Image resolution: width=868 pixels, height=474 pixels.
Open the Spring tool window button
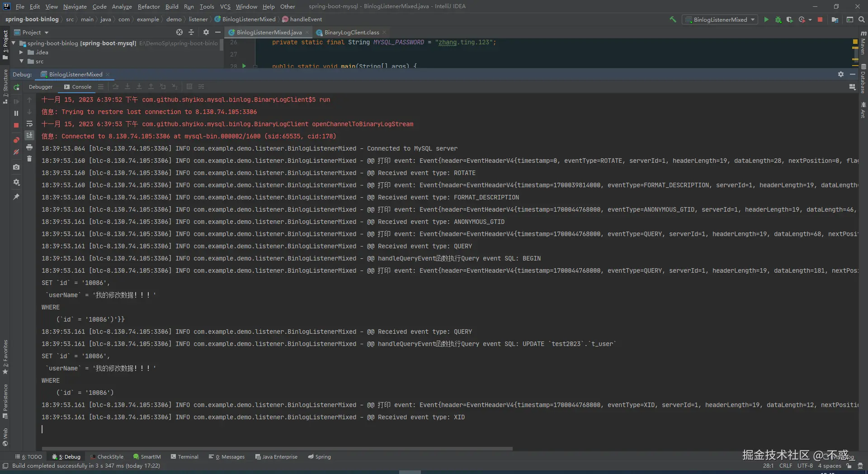point(319,457)
